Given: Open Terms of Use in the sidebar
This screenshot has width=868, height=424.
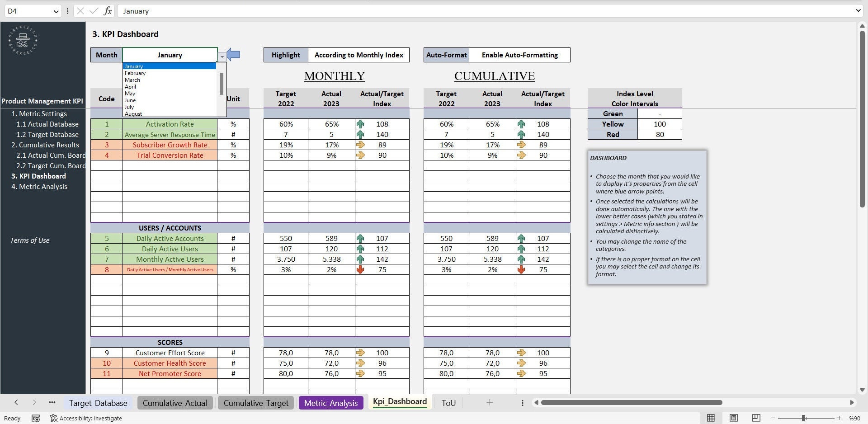Looking at the screenshot, I should [x=30, y=240].
